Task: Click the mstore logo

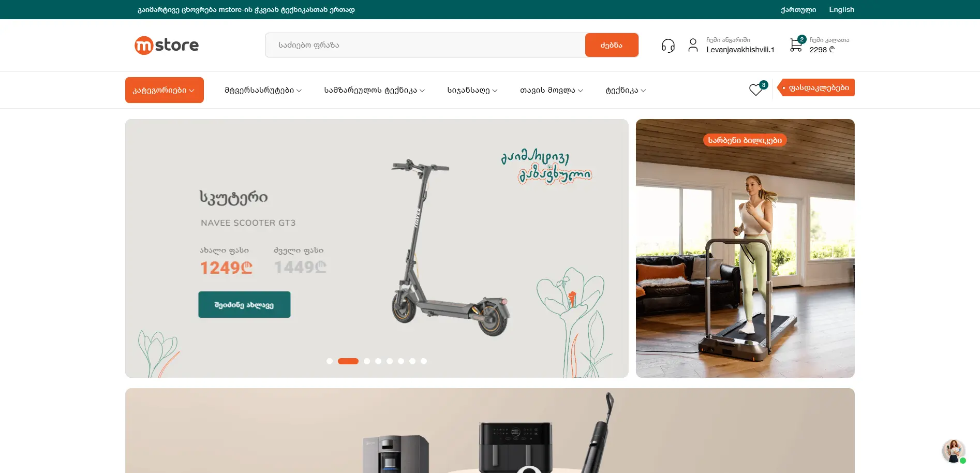Action: 167,45
